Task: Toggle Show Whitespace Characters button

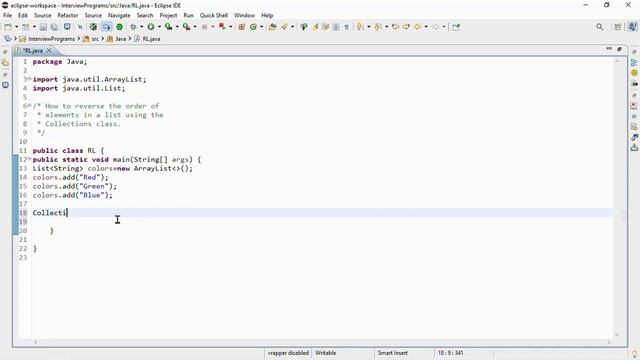Action: (x=347, y=27)
